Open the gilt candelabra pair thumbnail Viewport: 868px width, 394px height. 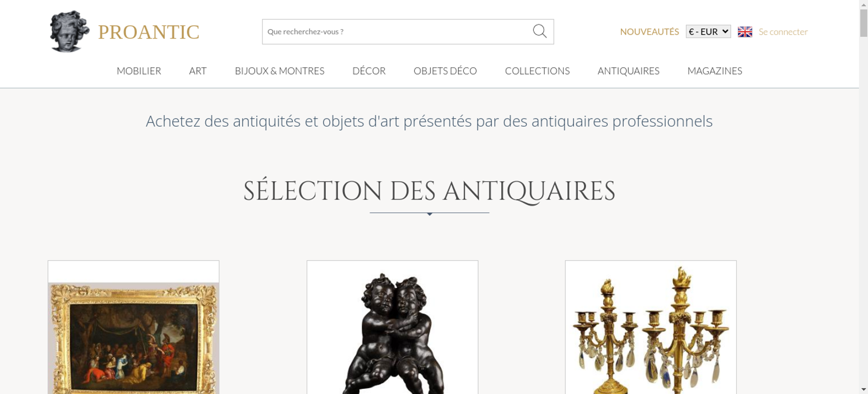(x=651, y=327)
